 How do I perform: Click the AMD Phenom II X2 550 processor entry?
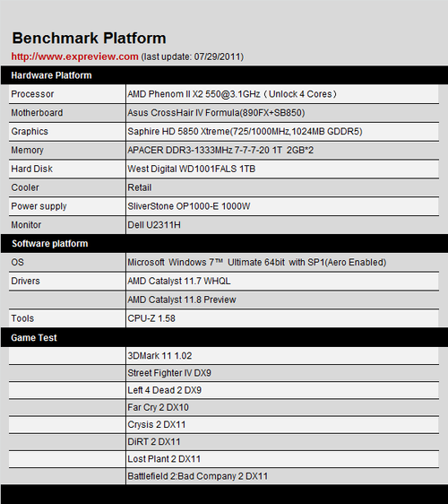point(232,94)
